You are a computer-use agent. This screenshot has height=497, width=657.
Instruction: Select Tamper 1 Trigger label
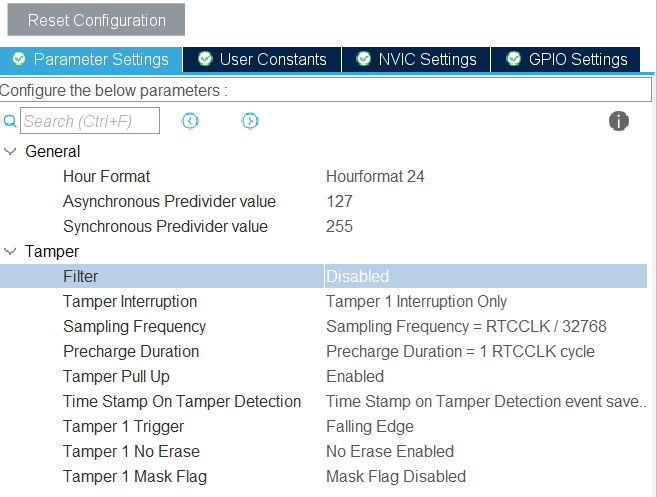124,426
